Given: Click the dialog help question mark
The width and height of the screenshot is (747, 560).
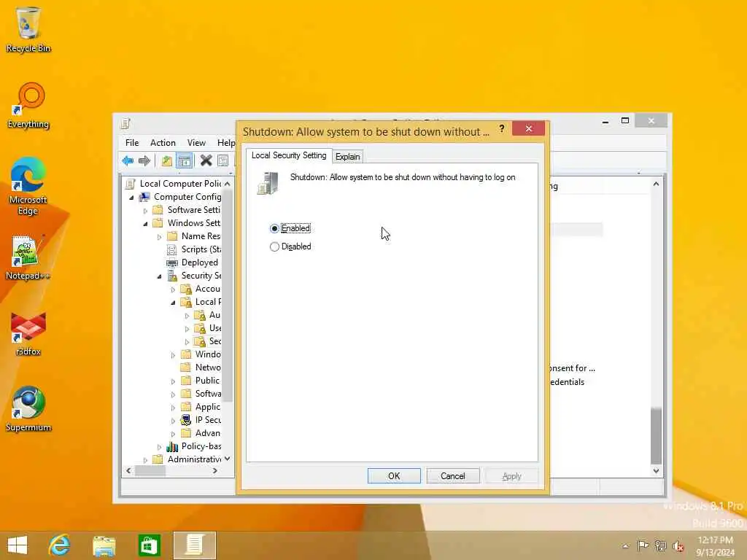Looking at the screenshot, I should tap(502, 128).
